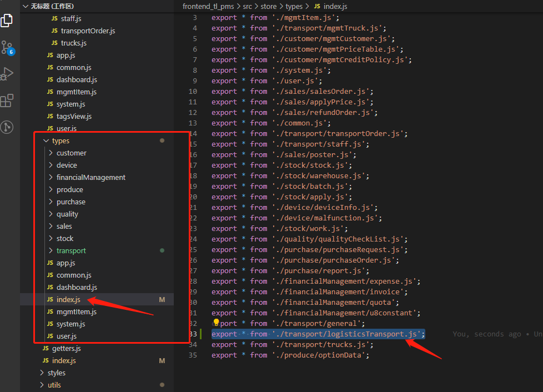Collapse the types folder
543x392 pixels.
[46, 141]
